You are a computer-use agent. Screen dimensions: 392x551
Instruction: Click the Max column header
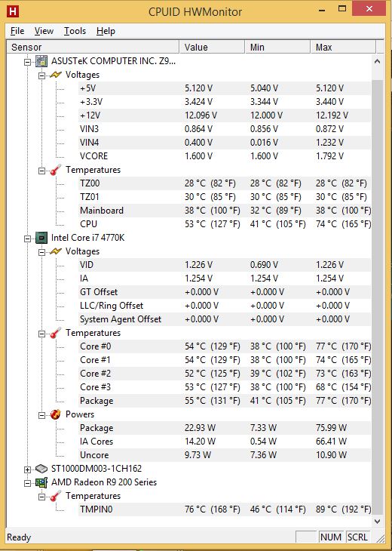coord(343,47)
